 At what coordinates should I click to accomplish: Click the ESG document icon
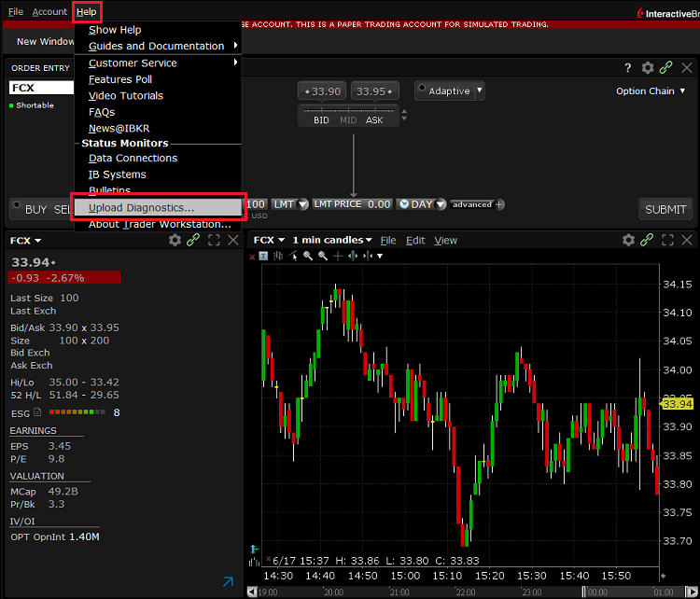[x=37, y=412]
